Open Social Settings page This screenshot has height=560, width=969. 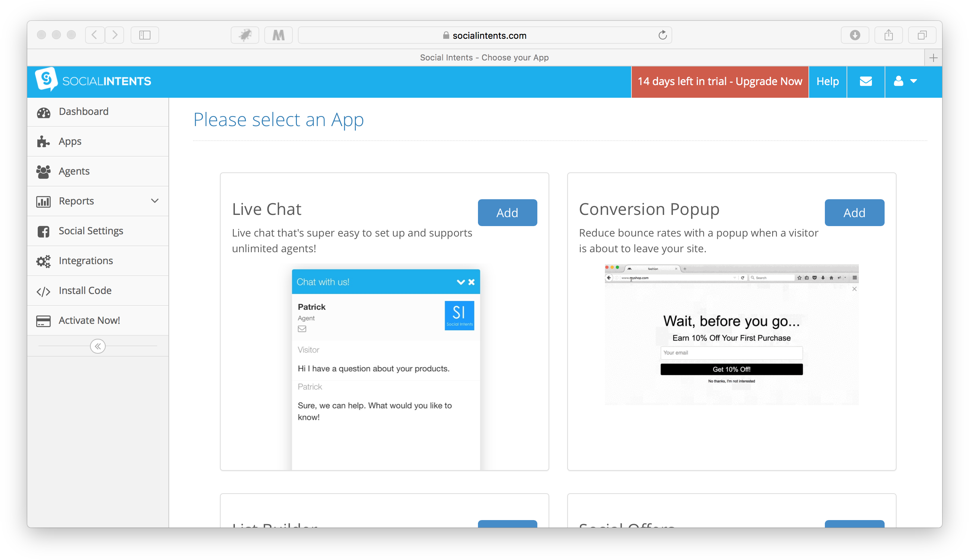tap(98, 231)
